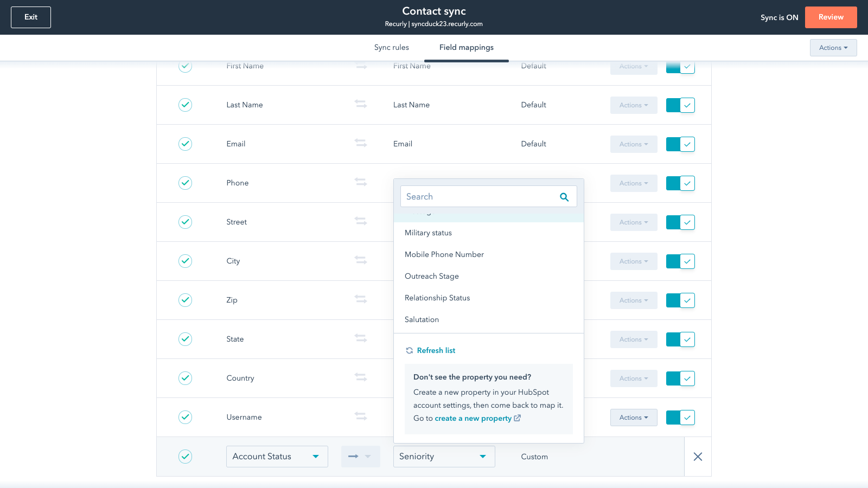Click the green check icon beside Country
Viewport: 868px width, 488px height.
pos(186,378)
